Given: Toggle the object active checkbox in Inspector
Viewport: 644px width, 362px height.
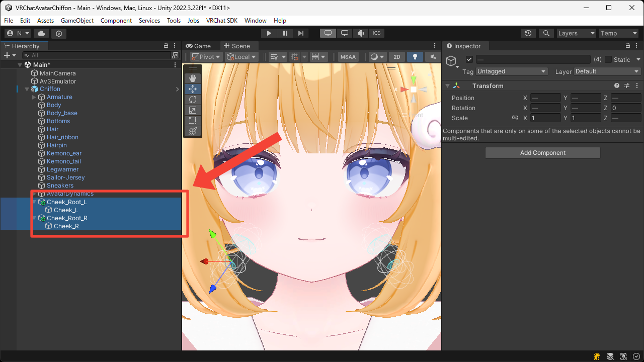Looking at the screenshot, I should (x=469, y=59).
